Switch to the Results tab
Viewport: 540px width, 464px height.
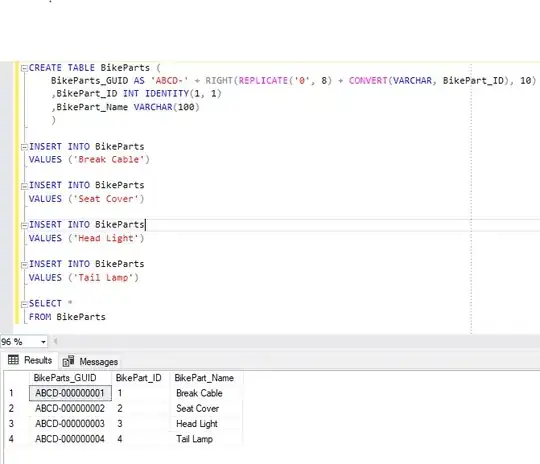click(30, 360)
